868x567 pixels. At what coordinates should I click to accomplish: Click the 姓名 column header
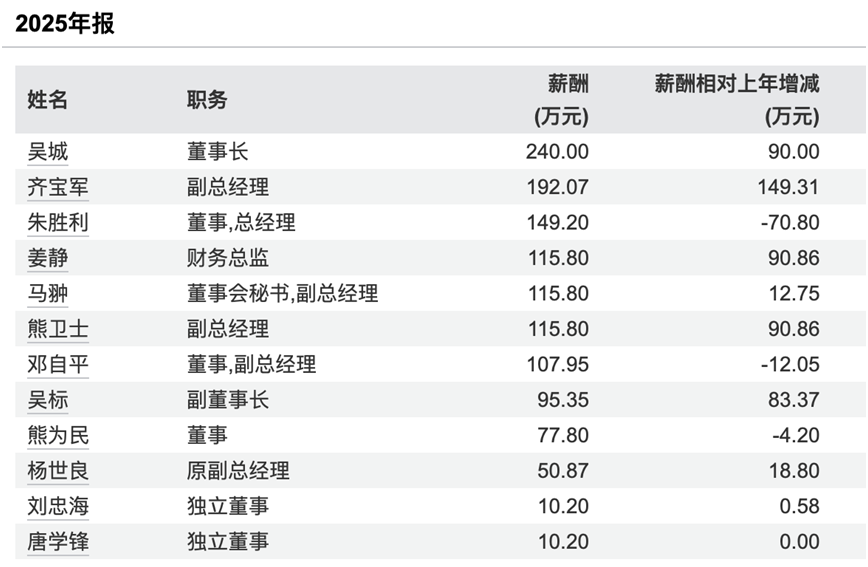(x=48, y=100)
